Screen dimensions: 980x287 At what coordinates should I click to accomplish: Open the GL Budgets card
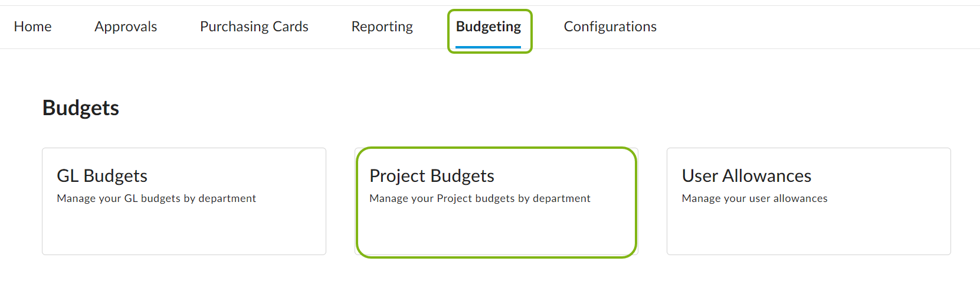(184, 201)
